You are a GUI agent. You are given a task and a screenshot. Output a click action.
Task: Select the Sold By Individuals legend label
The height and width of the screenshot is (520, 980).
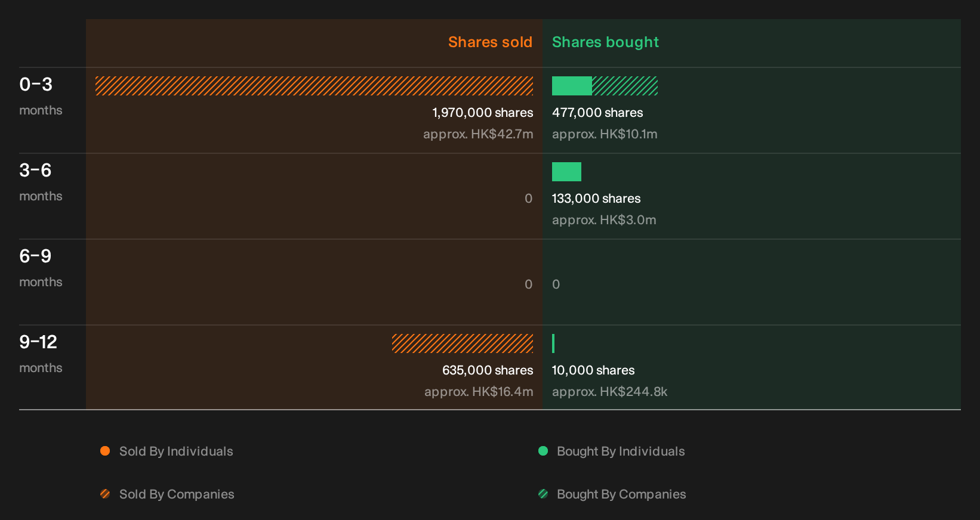176,451
